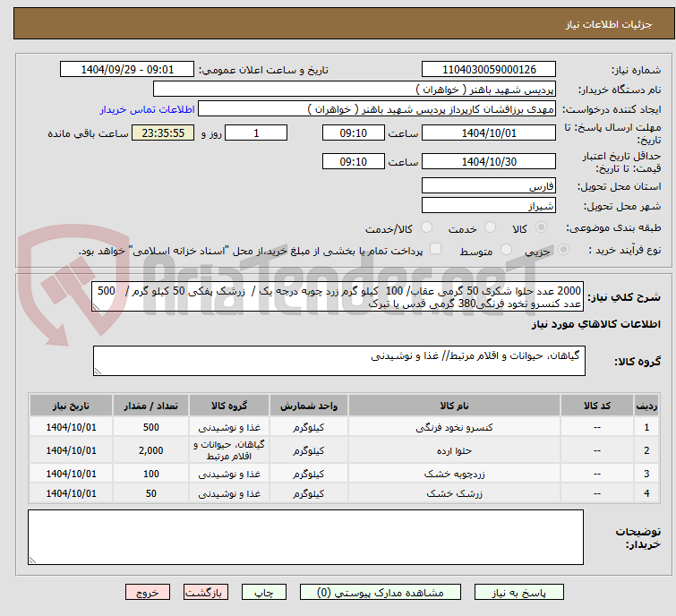Click the گروه کالا textarea
The image size is (676, 616).
click(338, 361)
